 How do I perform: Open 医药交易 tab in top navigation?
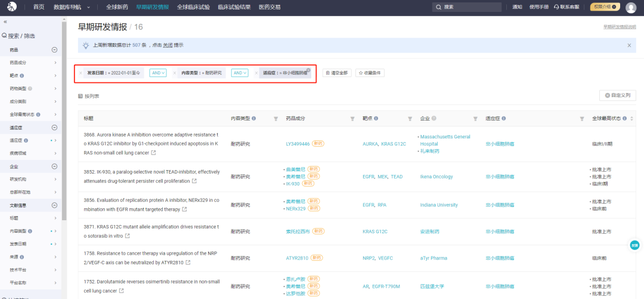click(270, 7)
